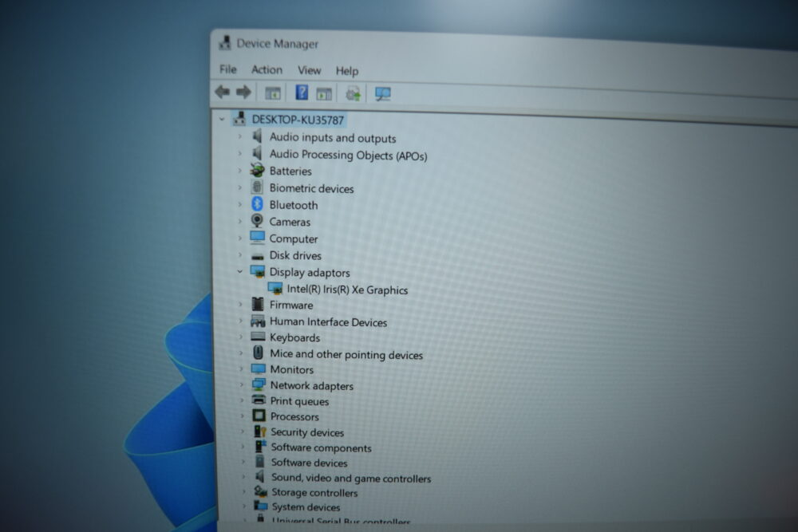Screen dimensions: 798x532
Task: Select the DESKTOP-KU35787 label
Action: tap(298, 120)
